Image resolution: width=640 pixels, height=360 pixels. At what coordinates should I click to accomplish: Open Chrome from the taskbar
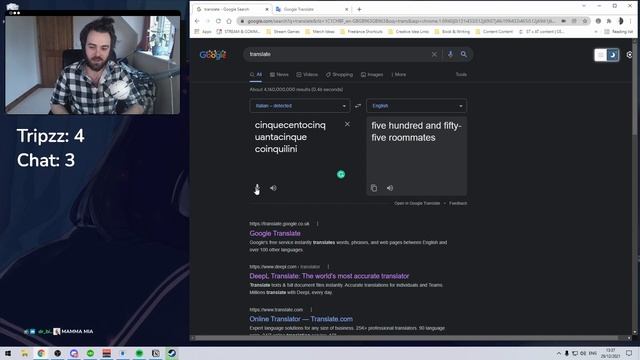click(41, 353)
